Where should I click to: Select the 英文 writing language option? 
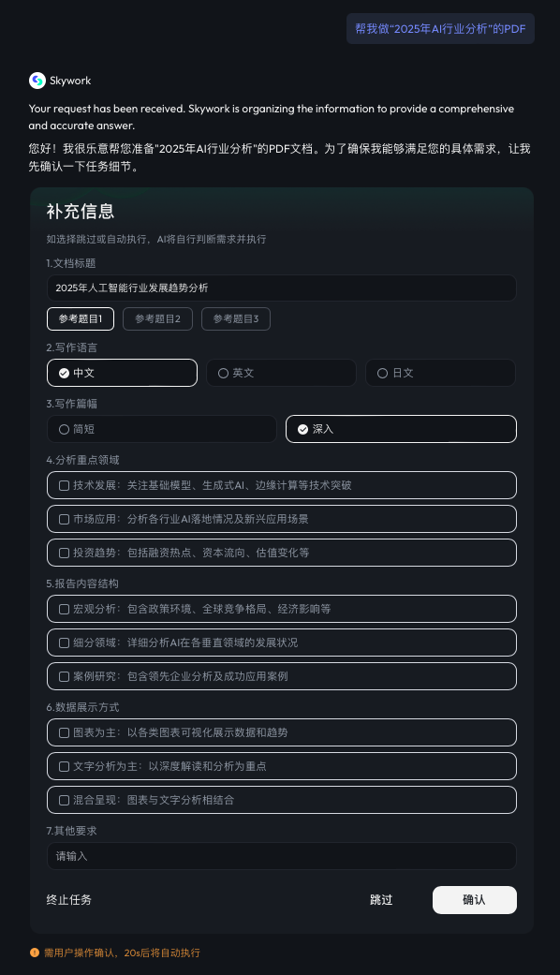point(282,373)
